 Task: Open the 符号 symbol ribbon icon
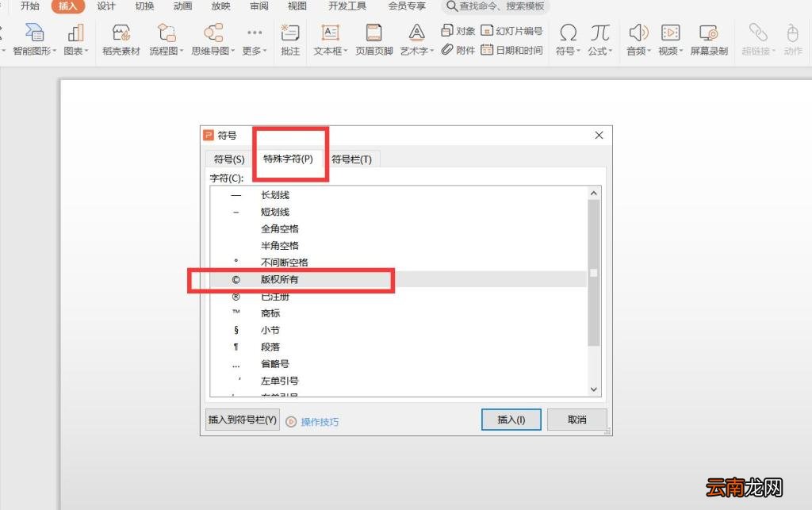point(568,33)
